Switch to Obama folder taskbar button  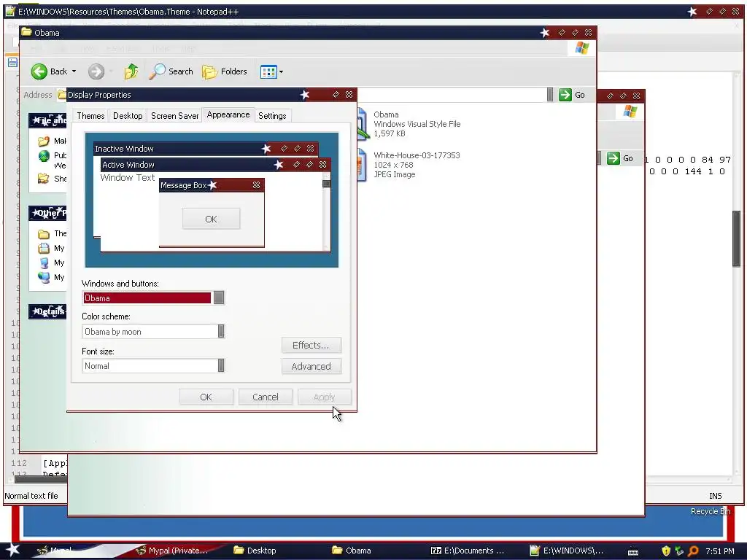click(x=352, y=551)
